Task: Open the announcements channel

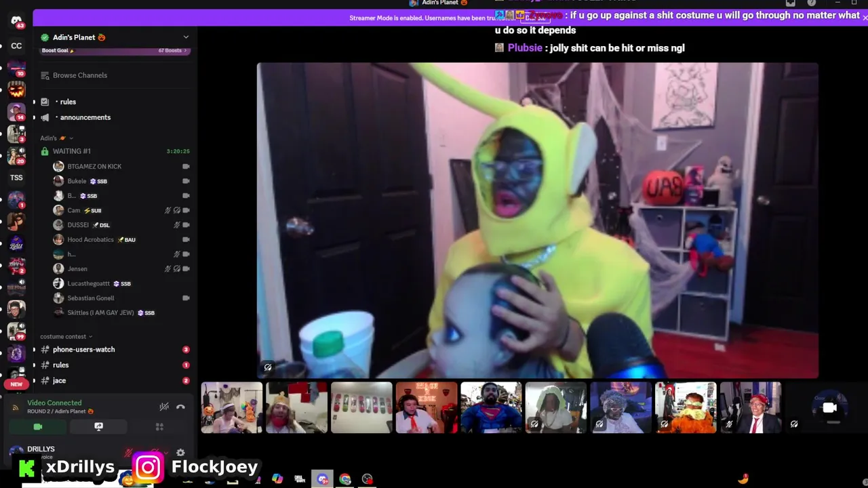Action: (85, 117)
